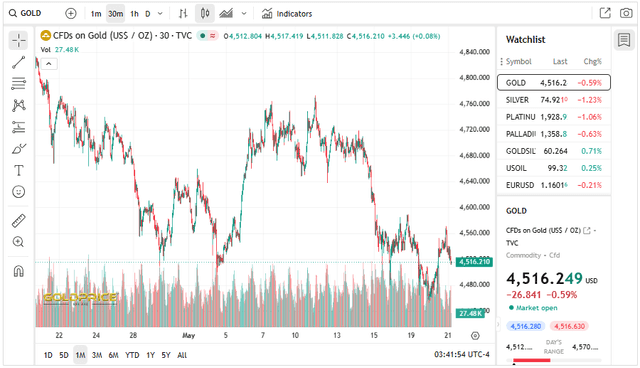Image resolution: width=640 pixels, height=368 pixels.
Task: Select the USOIL row in the watchlist
Action: tap(554, 168)
